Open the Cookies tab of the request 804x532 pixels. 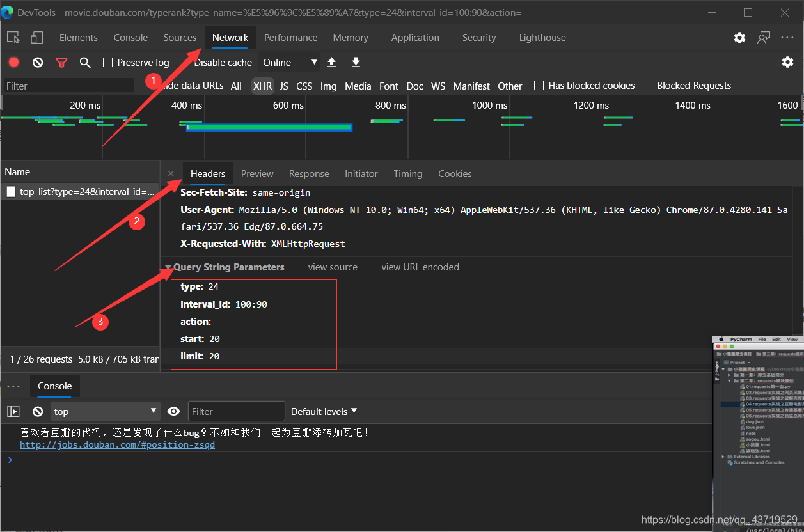455,173
